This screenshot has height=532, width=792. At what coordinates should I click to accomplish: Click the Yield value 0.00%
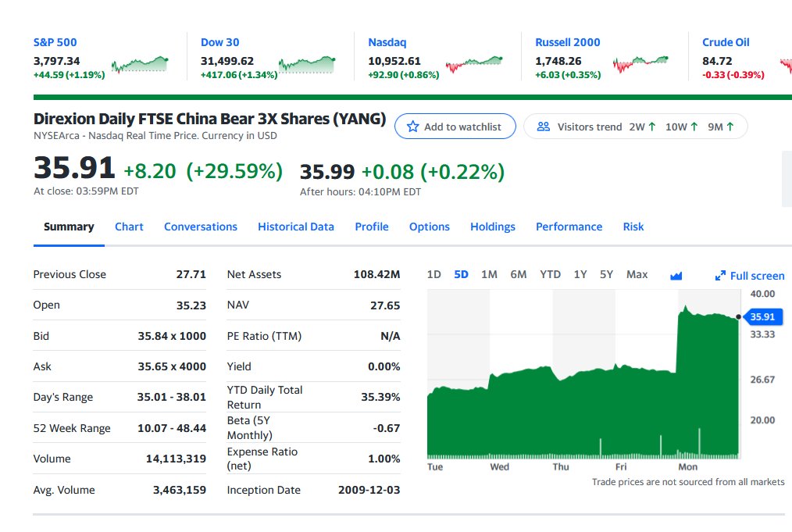(384, 366)
